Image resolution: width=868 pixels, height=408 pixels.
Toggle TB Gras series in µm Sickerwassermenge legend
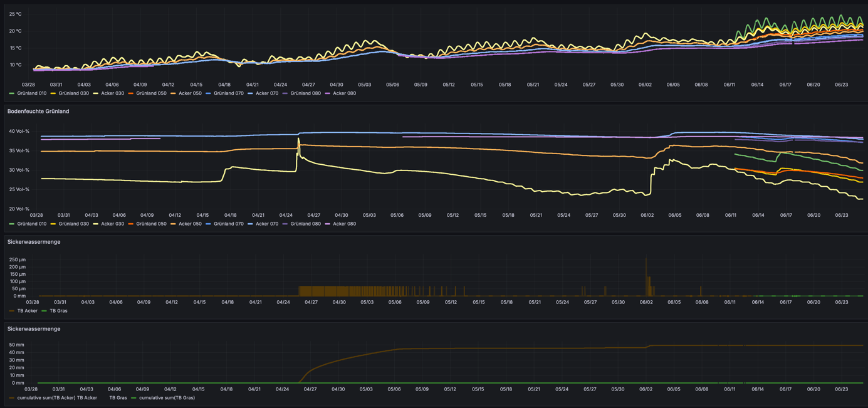tap(58, 311)
